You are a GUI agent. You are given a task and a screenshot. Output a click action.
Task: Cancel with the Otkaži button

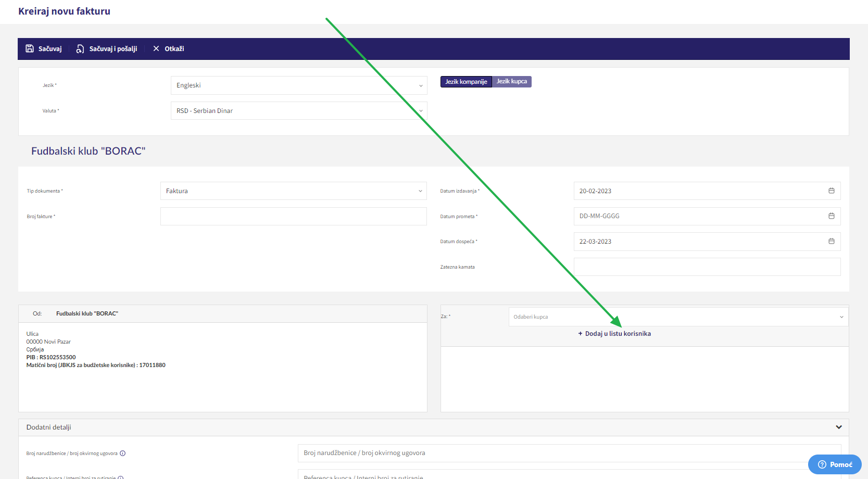tap(168, 49)
